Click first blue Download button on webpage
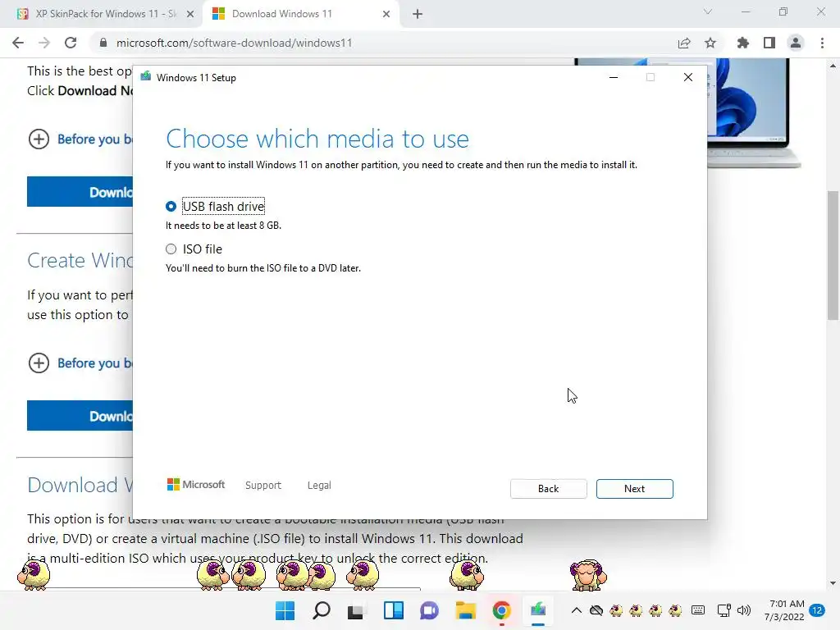 point(80,192)
